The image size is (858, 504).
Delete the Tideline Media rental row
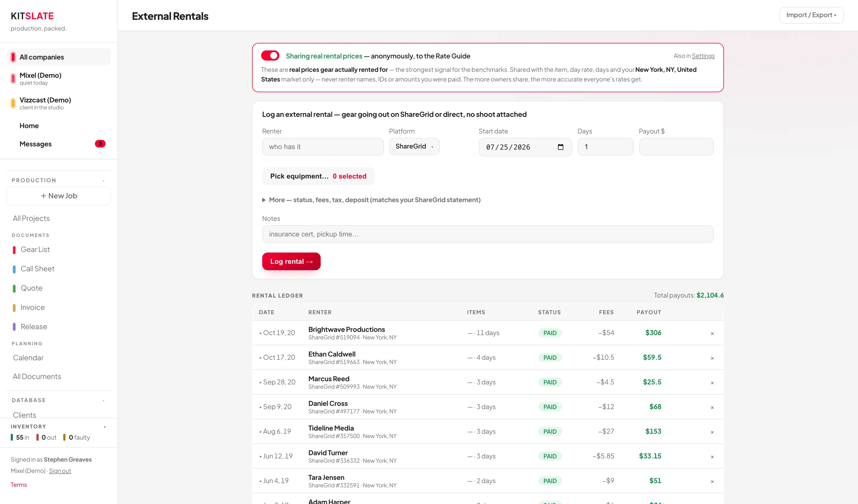[x=712, y=432]
